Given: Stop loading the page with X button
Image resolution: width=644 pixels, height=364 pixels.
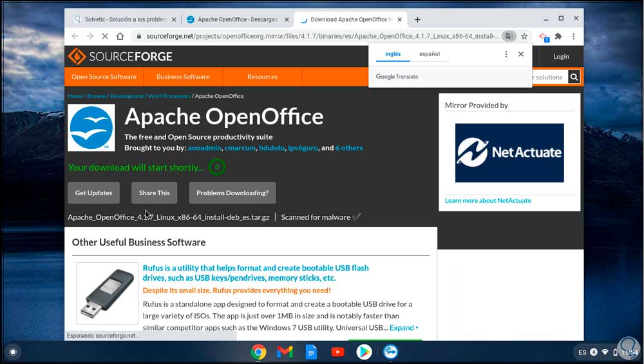Looking at the screenshot, I should click(105, 36).
